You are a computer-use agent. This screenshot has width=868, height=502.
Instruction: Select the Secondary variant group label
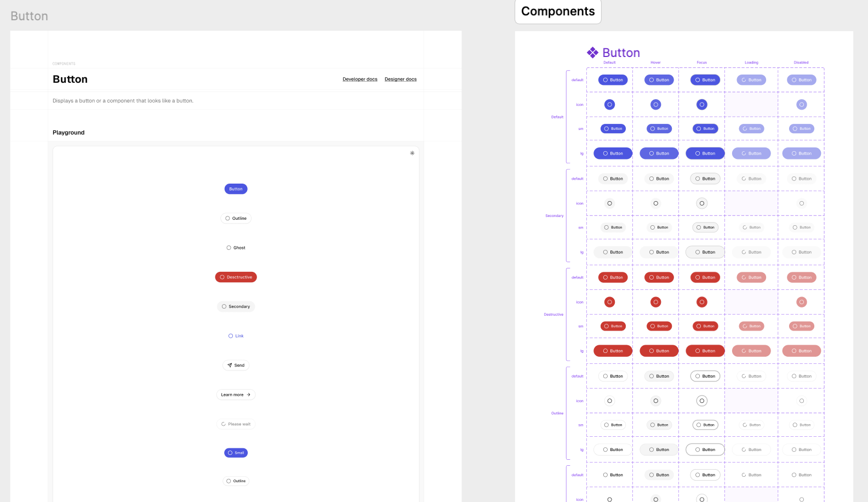[555, 216]
